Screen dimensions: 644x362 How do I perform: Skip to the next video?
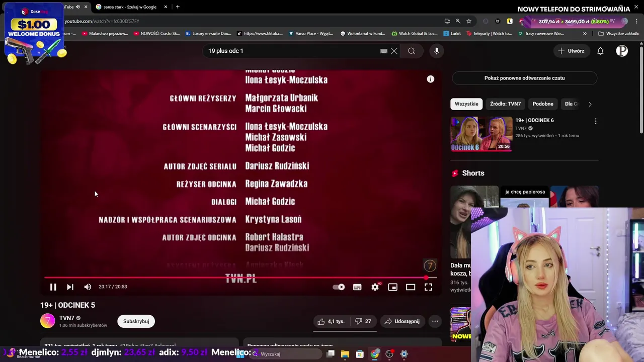pyautogui.click(x=70, y=287)
